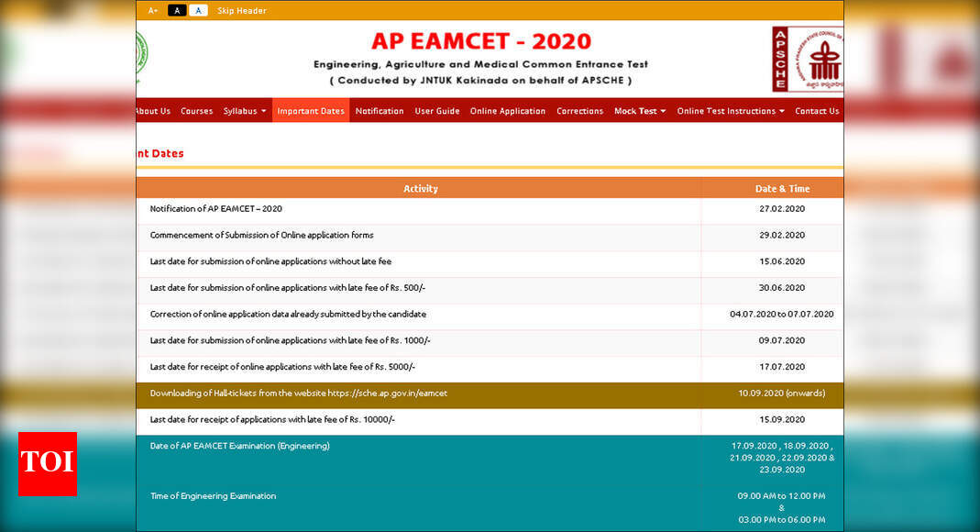The image size is (980, 532).
Task: Click the date 15.06.2020
Action: click(782, 261)
